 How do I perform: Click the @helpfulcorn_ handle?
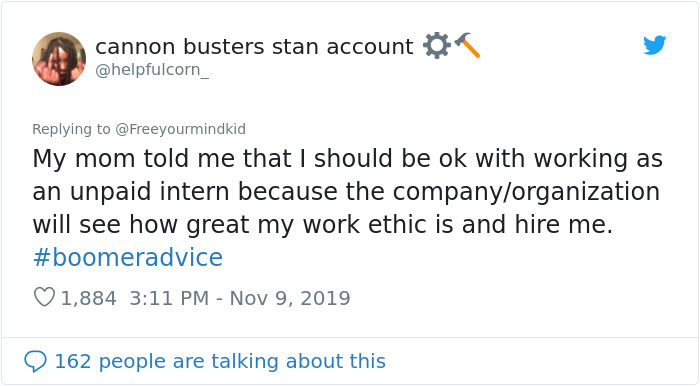click(x=152, y=70)
